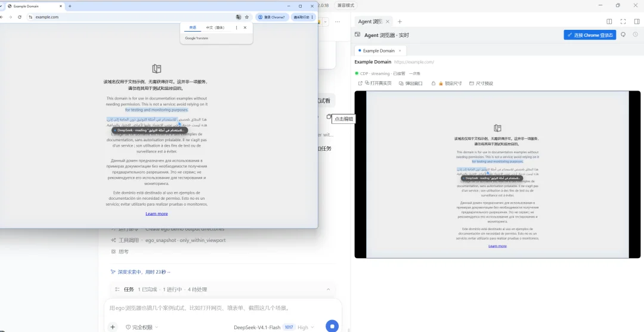Click 打开真实页 button

pyautogui.click(x=378, y=83)
